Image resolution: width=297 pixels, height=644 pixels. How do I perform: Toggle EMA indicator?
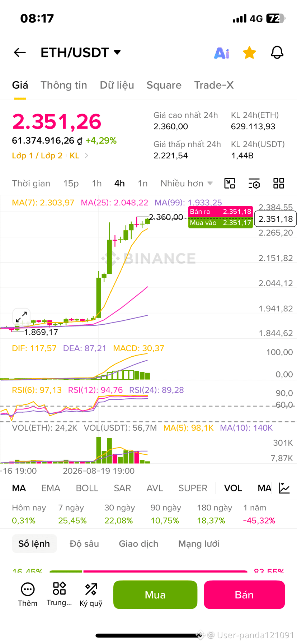[x=51, y=488]
